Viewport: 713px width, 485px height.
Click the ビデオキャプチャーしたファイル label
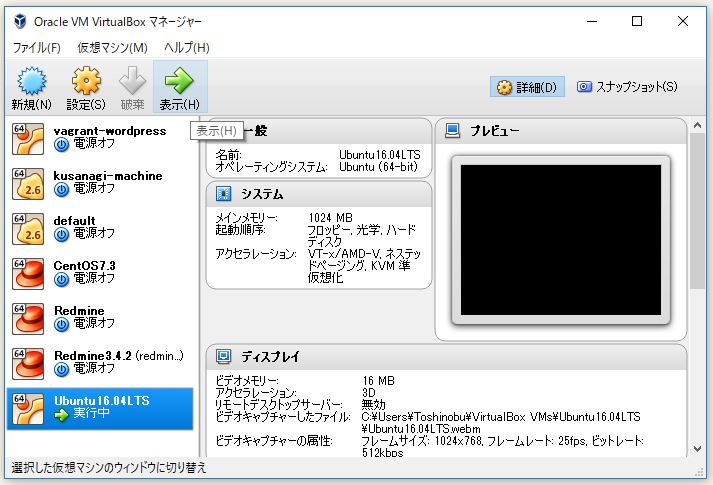pos(283,417)
